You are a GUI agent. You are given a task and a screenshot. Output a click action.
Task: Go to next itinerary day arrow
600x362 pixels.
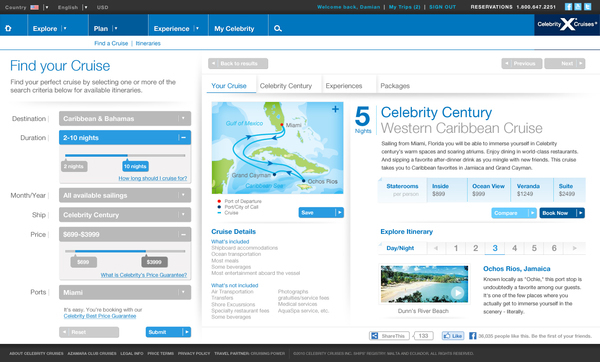(574, 248)
